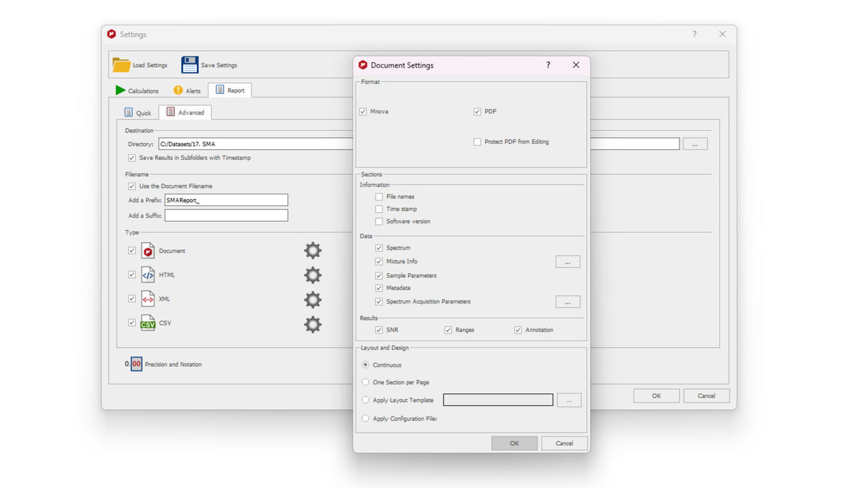
Task: Open Mixture Info options ellipsis button
Action: [x=568, y=262]
